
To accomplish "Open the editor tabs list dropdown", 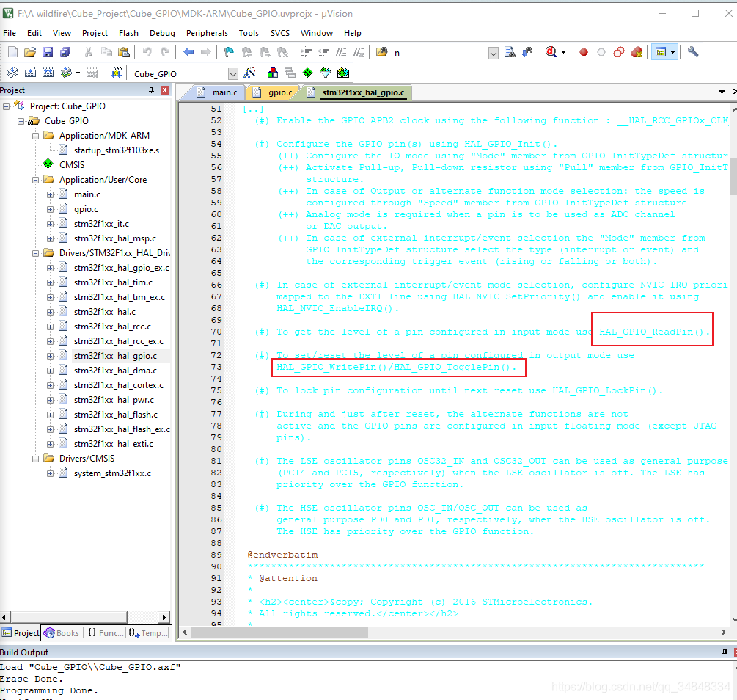I will click(x=722, y=92).
